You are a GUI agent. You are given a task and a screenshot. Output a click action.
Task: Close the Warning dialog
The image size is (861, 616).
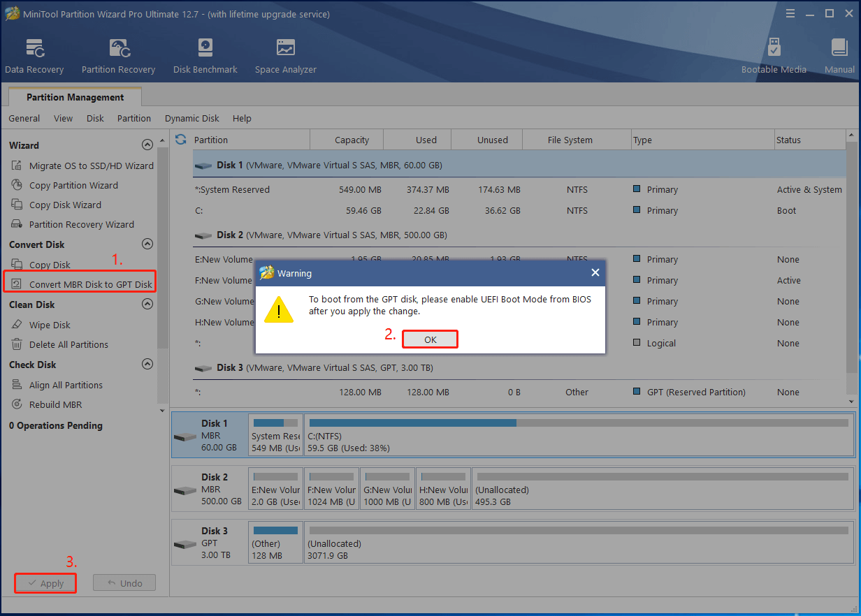tap(595, 273)
